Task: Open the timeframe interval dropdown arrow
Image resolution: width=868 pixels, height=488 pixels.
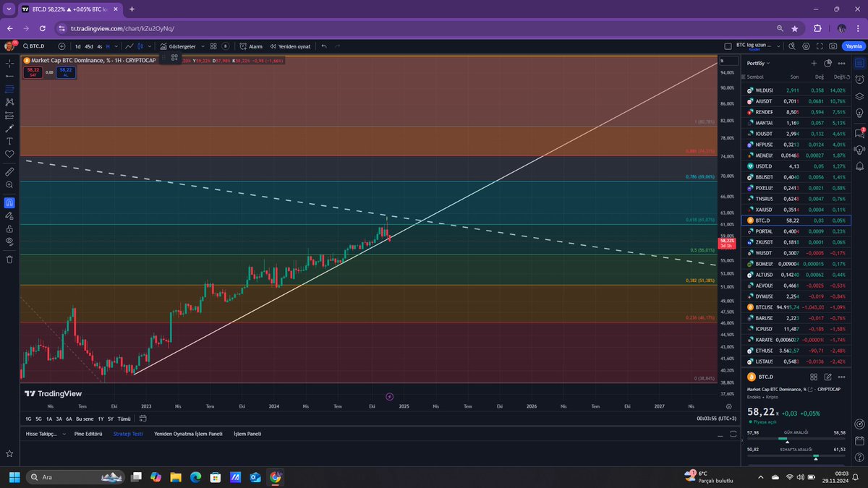Action: tap(116, 46)
